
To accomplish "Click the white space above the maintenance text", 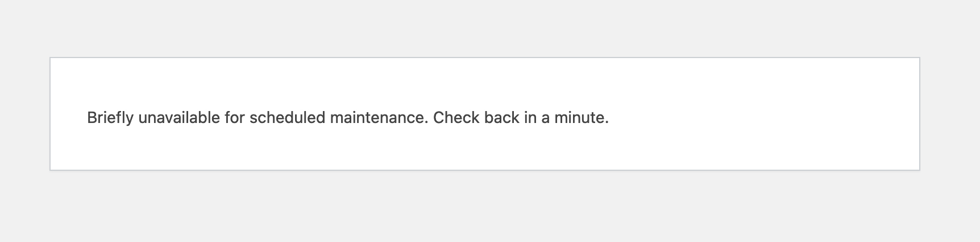I will tap(484, 83).
